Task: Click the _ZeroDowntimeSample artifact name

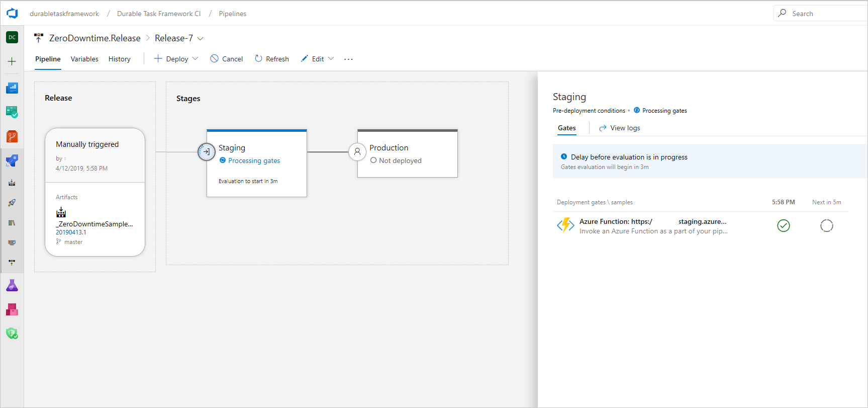Action: [x=94, y=224]
